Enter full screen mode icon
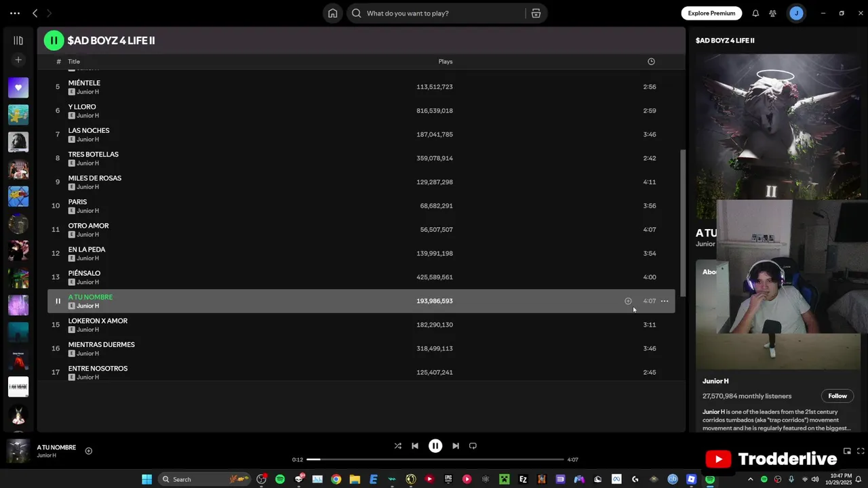This screenshot has width=868, height=488. click(x=861, y=451)
